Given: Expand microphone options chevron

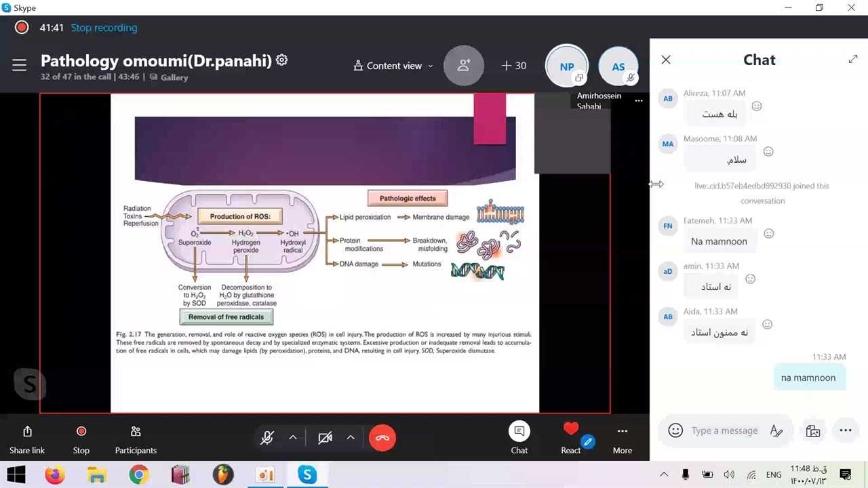Looking at the screenshot, I should point(293,438).
